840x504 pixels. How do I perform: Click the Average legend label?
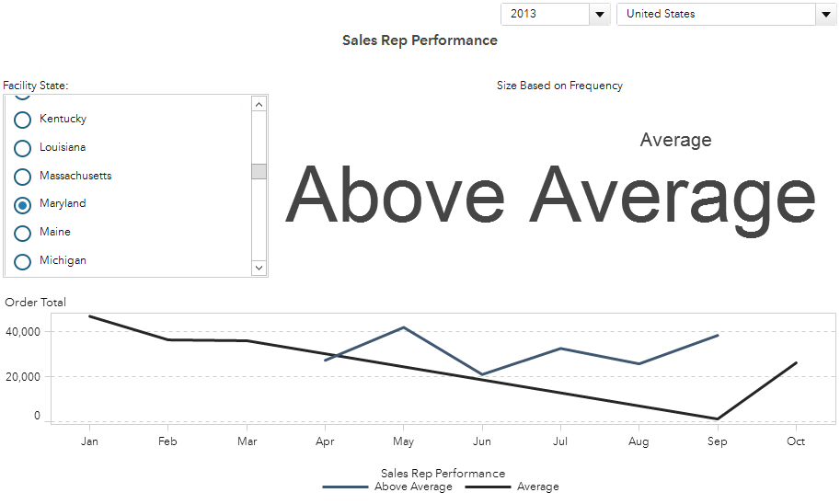538,487
